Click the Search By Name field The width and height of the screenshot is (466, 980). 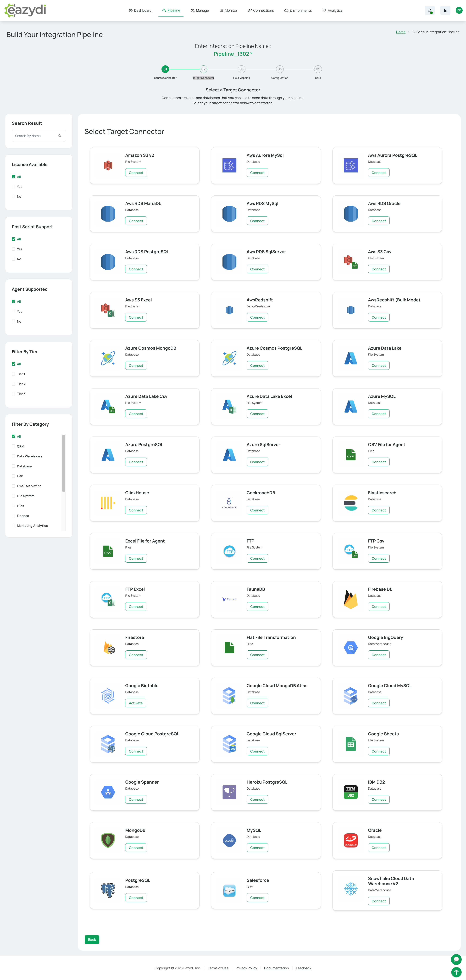click(35, 136)
